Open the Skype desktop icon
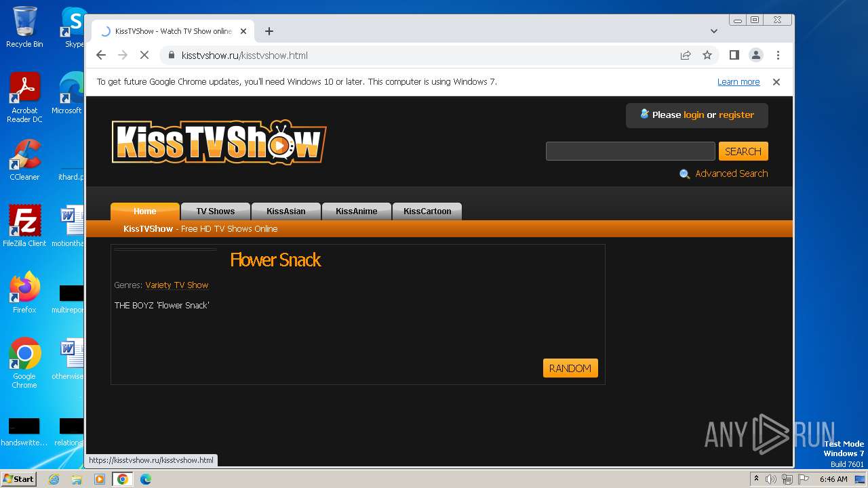 pyautogui.click(x=73, y=27)
